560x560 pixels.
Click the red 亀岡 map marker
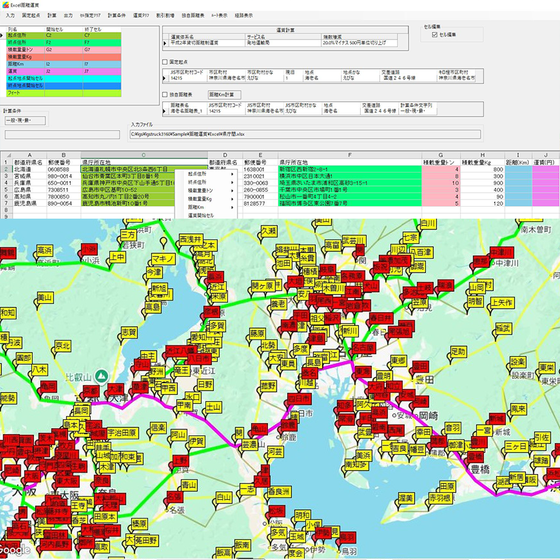[x=48, y=386]
